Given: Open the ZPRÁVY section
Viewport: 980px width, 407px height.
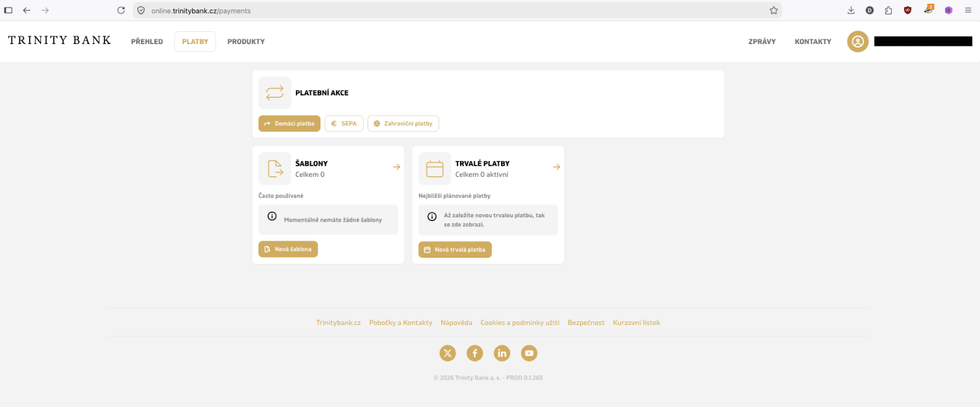Looking at the screenshot, I should (x=762, y=42).
